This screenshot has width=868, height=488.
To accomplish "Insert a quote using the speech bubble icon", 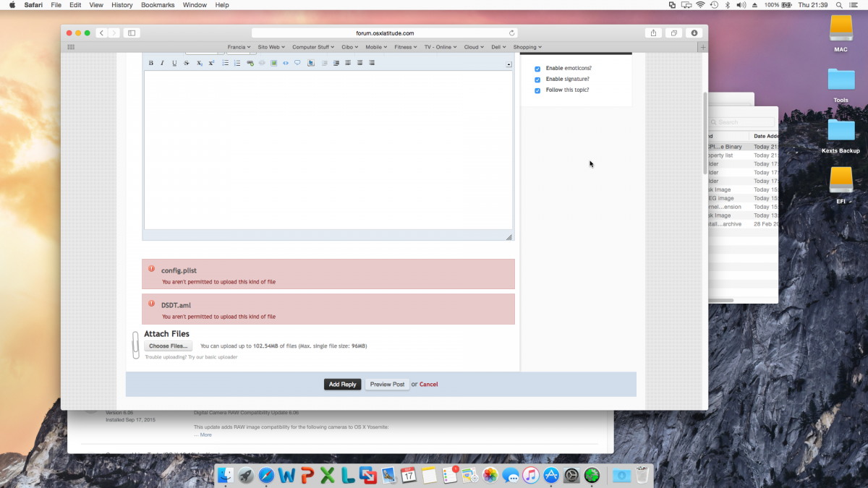I will [297, 63].
